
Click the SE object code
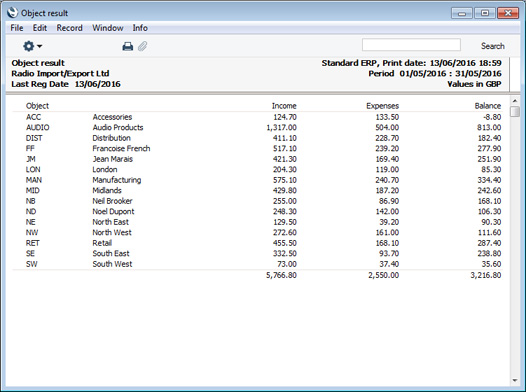click(x=30, y=254)
